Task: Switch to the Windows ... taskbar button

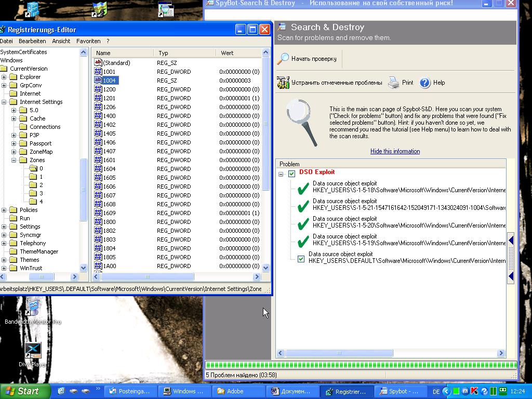Action: pyautogui.click(x=184, y=391)
